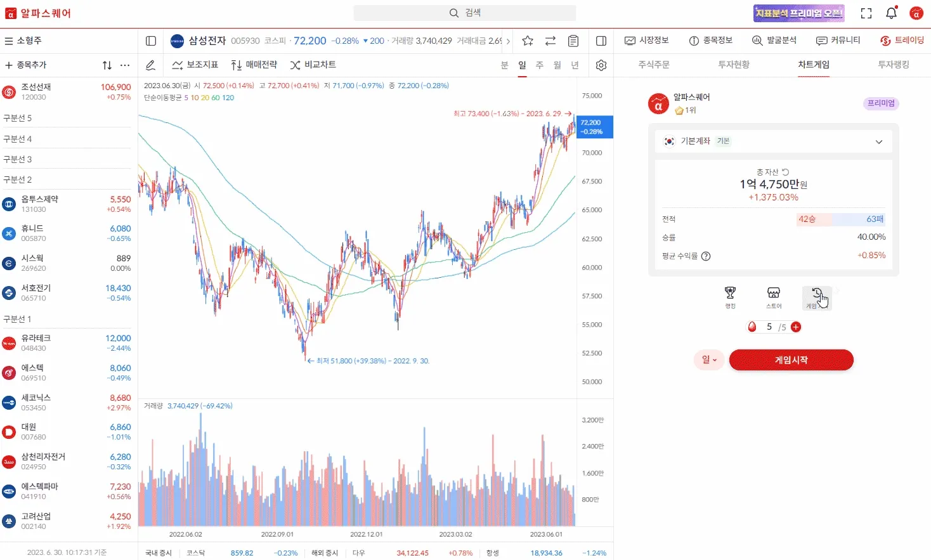Switch chart interval to 월

[557, 65]
